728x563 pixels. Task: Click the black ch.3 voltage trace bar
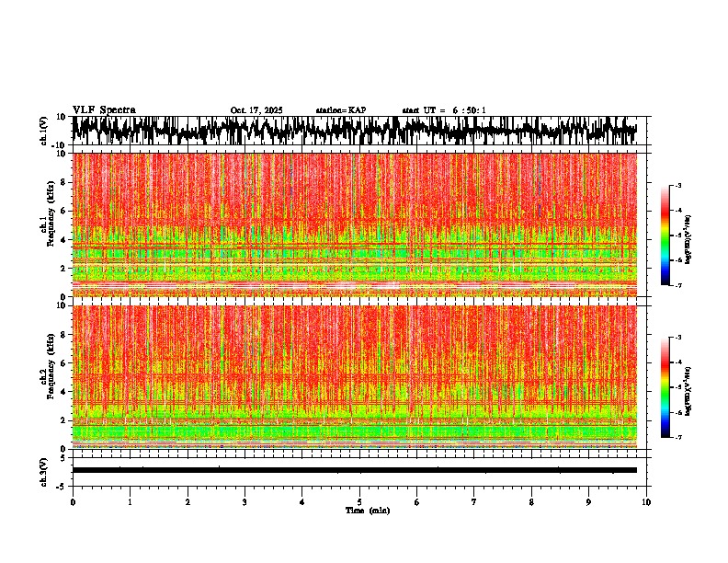click(354, 470)
